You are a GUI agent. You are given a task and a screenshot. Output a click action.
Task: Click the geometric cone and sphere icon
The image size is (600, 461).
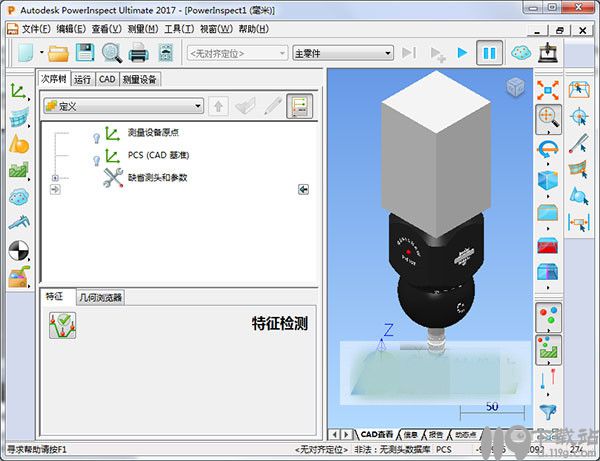[19, 144]
